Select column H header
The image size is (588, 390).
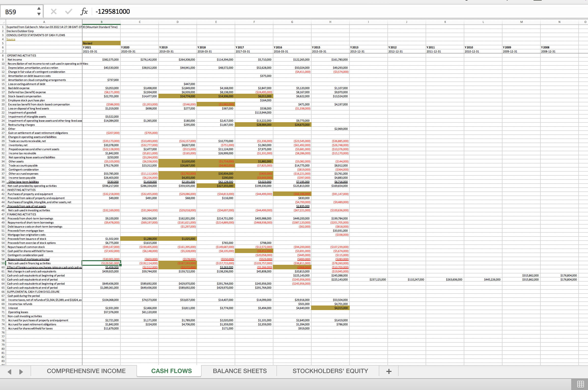(330, 22)
